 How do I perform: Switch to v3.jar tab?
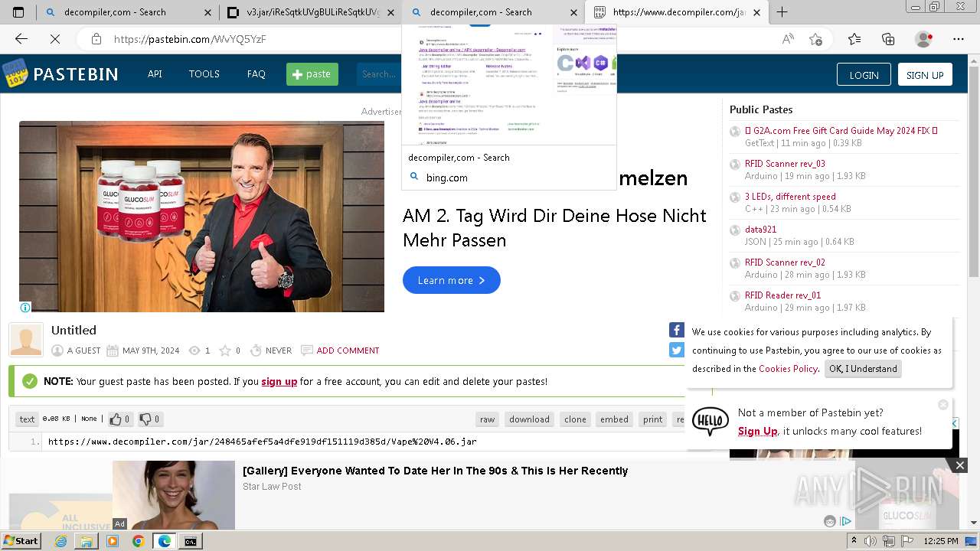311,12
